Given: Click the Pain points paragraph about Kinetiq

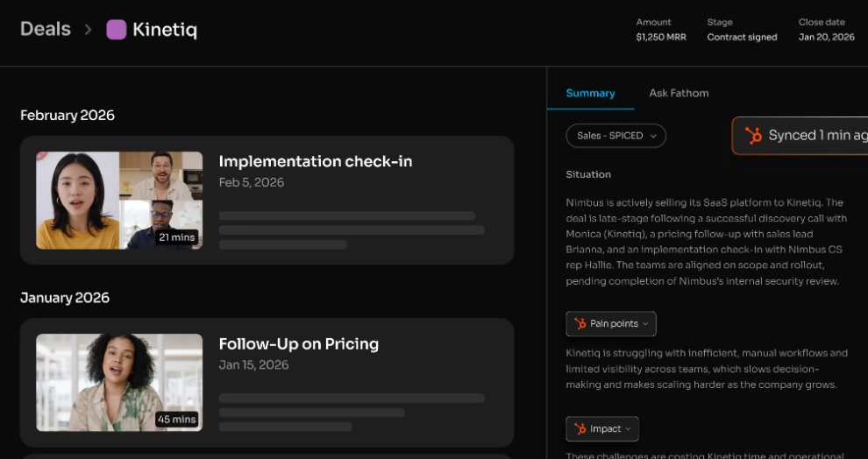Looking at the screenshot, I should 707,369.
